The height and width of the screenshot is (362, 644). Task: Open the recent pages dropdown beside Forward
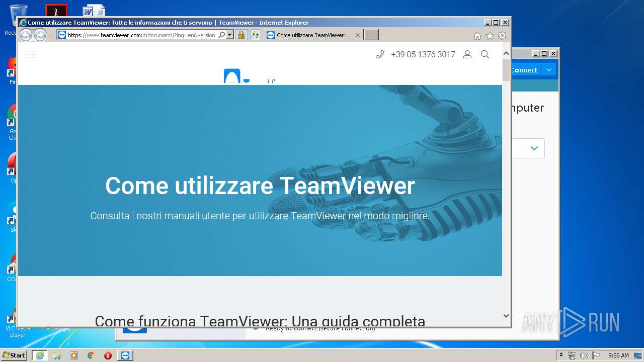(51, 35)
